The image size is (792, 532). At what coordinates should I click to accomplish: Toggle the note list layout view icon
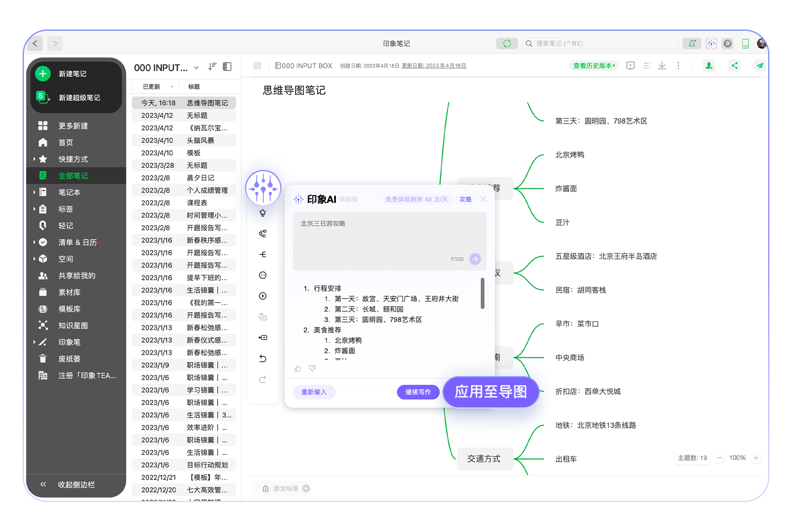pos(227,67)
